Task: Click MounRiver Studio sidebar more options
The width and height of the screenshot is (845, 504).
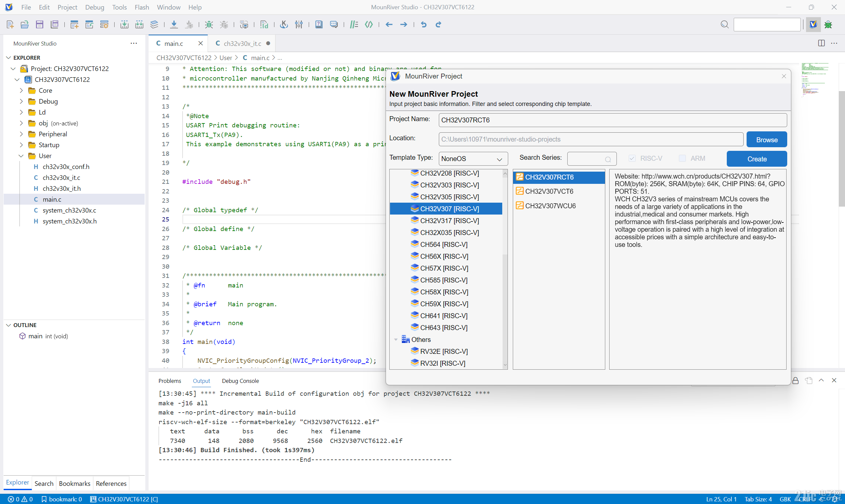Action: pyautogui.click(x=133, y=43)
